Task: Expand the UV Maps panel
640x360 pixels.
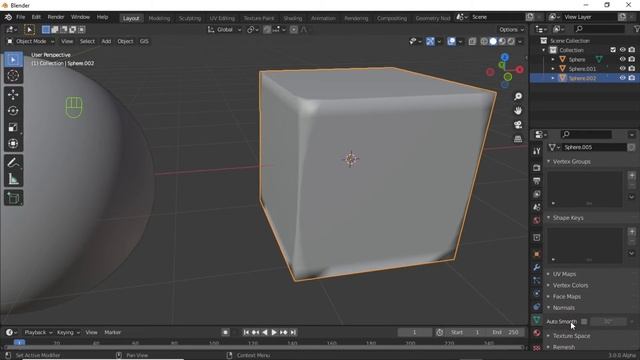Action: click(564, 274)
